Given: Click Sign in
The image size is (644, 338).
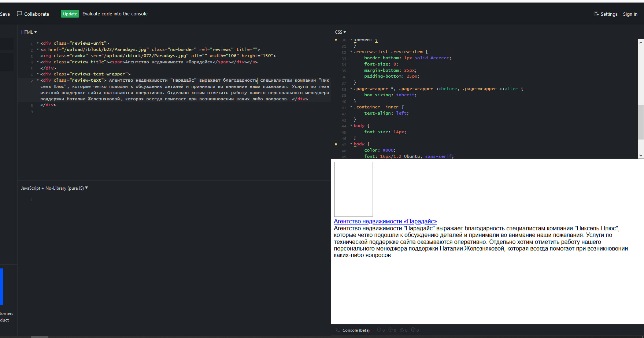Looking at the screenshot, I should click(630, 14).
